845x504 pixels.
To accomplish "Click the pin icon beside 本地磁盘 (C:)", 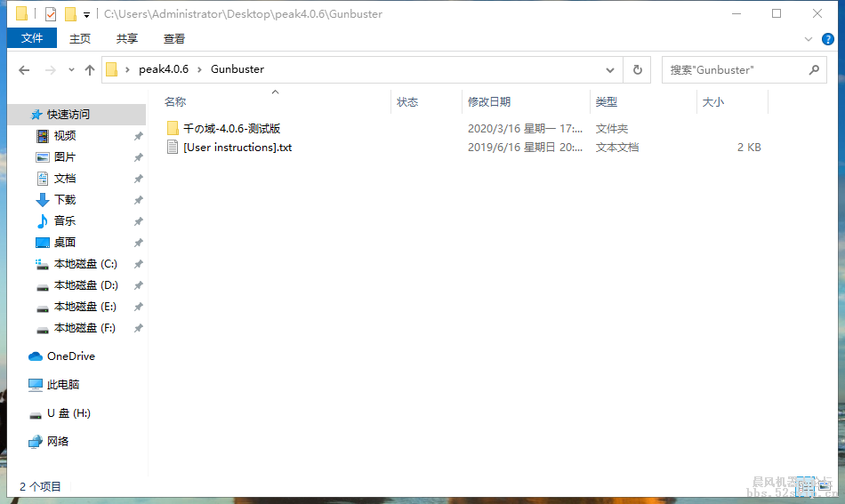I will tap(139, 264).
